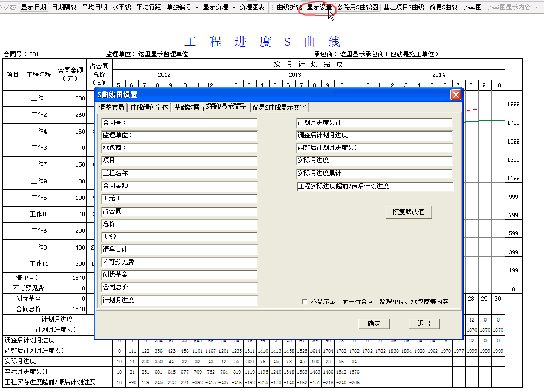
Task: Click the 项目 text field
Action: pos(179,160)
